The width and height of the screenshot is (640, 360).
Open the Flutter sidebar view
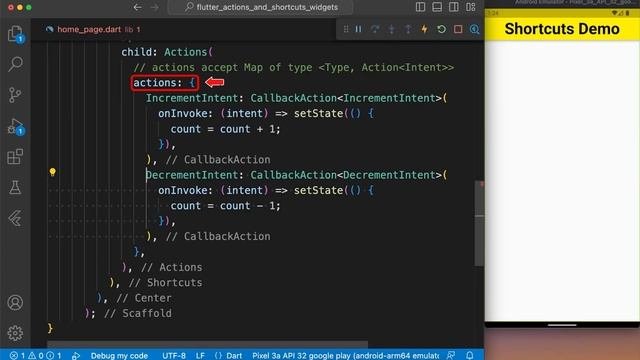click(x=15, y=218)
